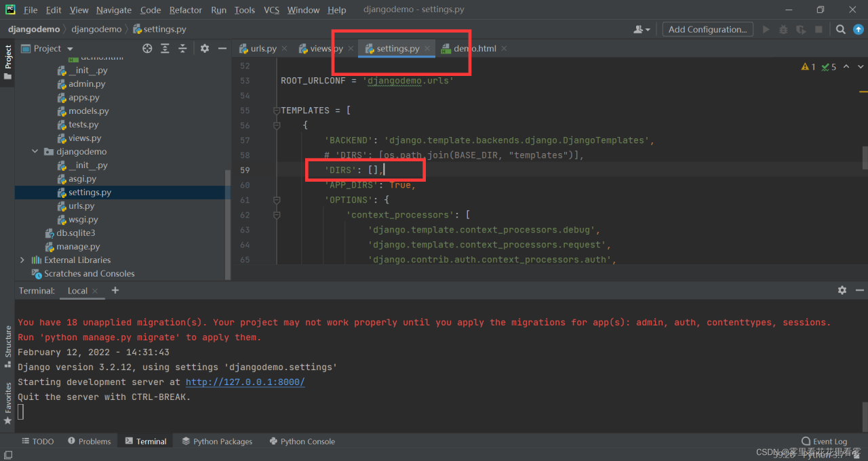Click the settings.py breadcrumb in navigation bar

coord(160,29)
